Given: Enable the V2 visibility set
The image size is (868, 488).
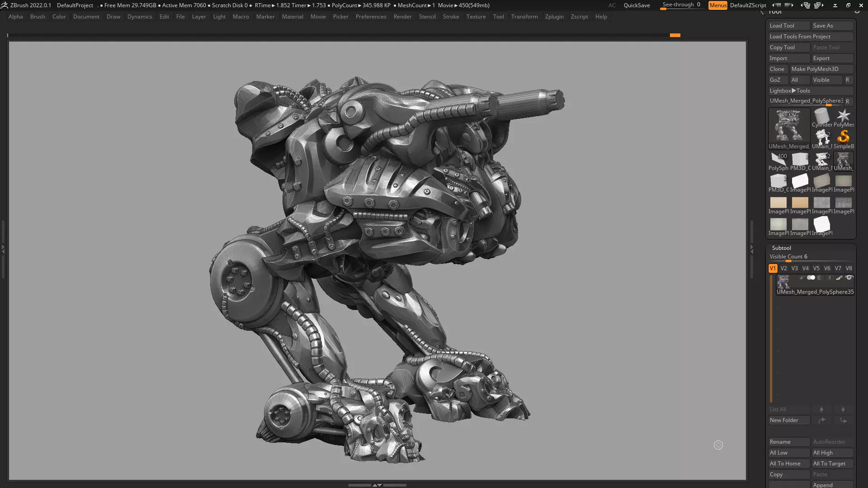Looking at the screenshot, I should [x=783, y=268].
